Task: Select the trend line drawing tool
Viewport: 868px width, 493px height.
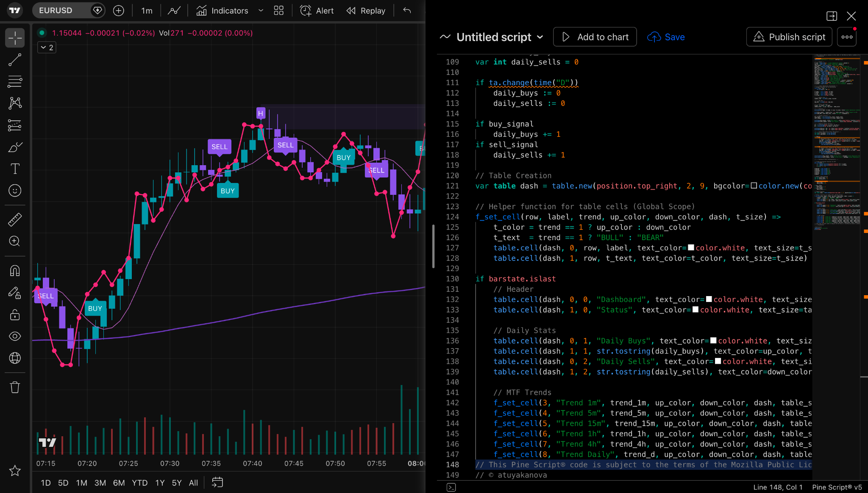Action: pyautogui.click(x=15, y=60)
